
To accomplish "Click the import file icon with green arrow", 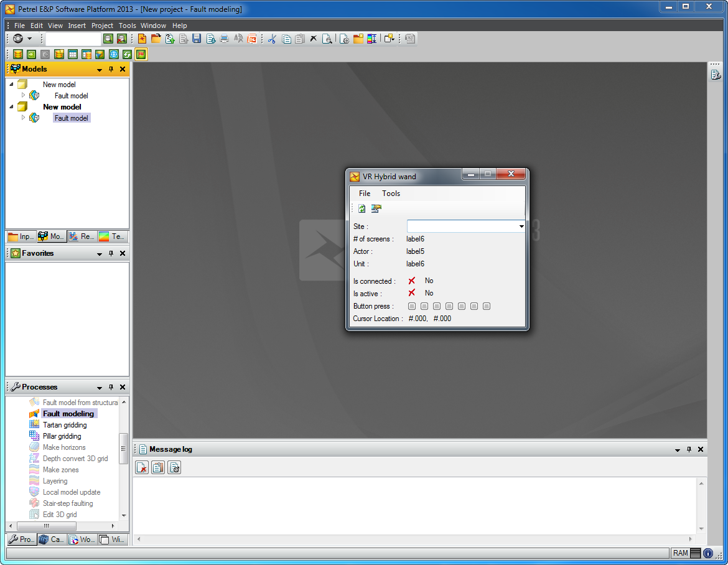I will point(170,39).
